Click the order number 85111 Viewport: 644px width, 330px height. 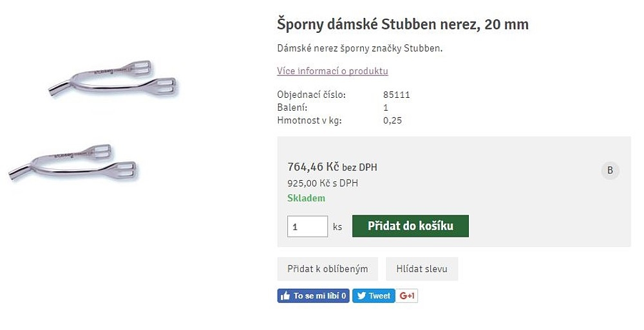396,95
